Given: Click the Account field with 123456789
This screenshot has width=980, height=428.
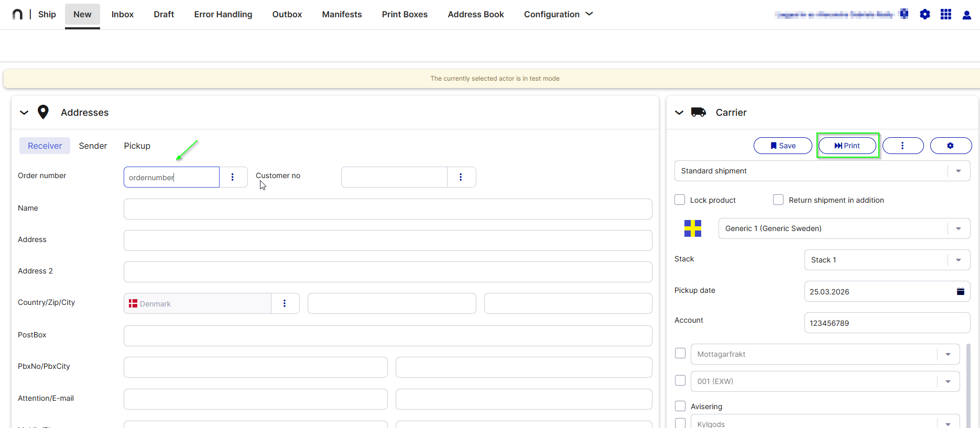Looking at the screenshot, I should coord(887,323).
